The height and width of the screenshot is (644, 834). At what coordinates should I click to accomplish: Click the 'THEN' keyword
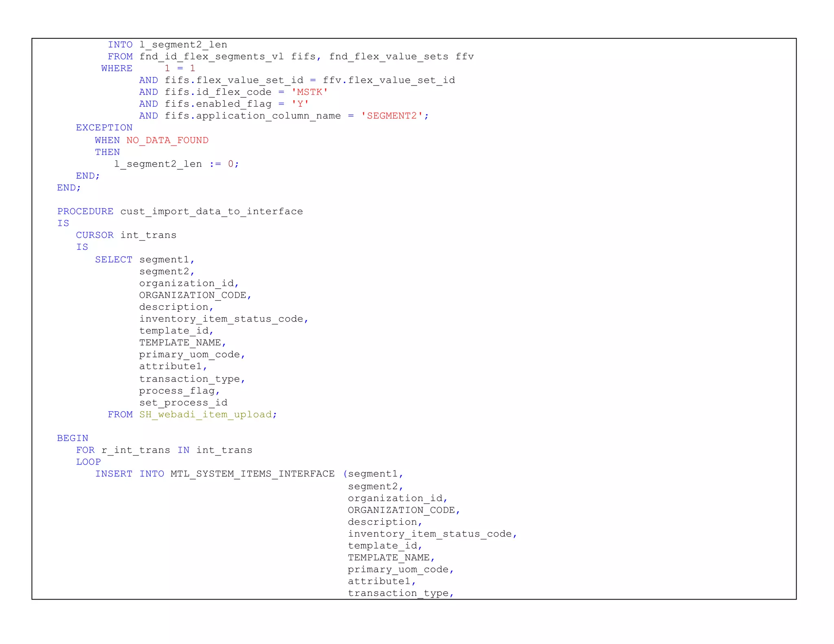(x=108, y=152)
